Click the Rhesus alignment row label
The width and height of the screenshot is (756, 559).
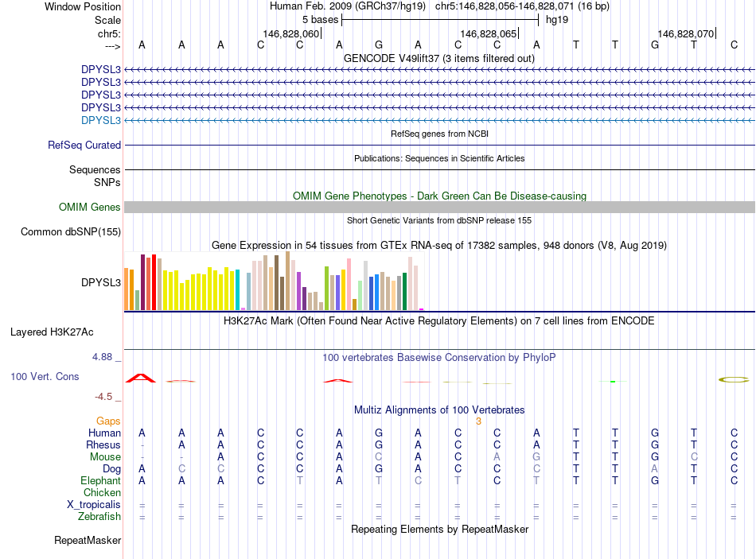(103, 444)
